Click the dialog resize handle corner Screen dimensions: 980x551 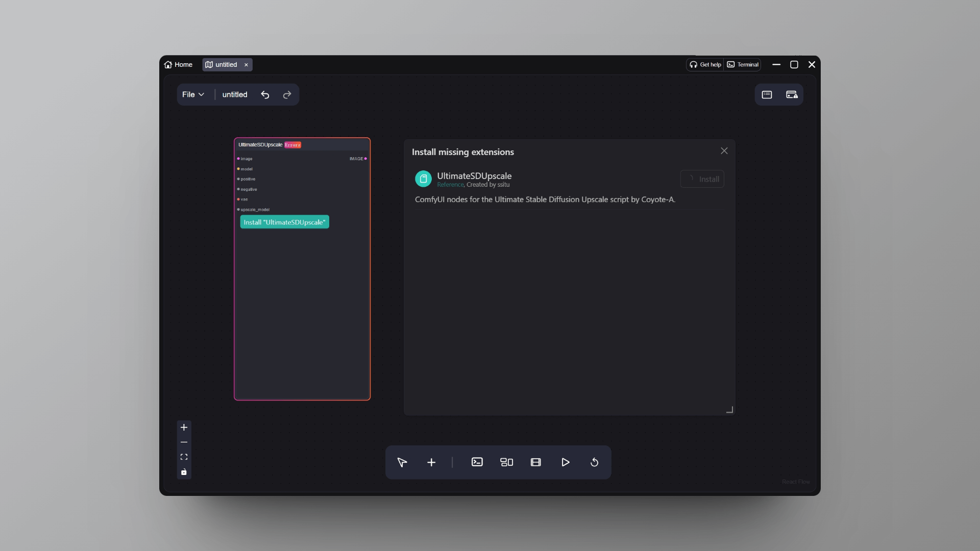tap(730, 410)
